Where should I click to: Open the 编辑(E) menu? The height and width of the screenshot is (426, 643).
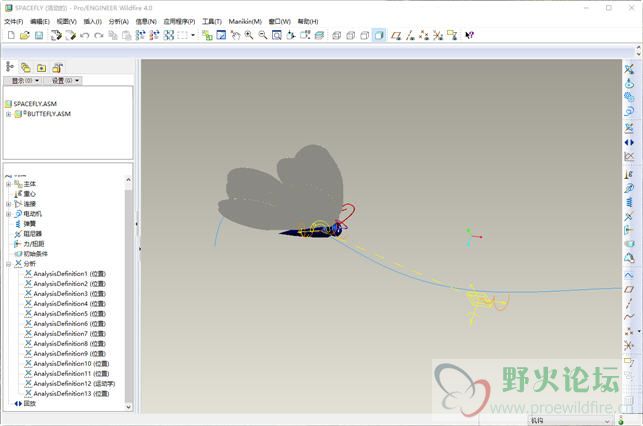point(40,21)
